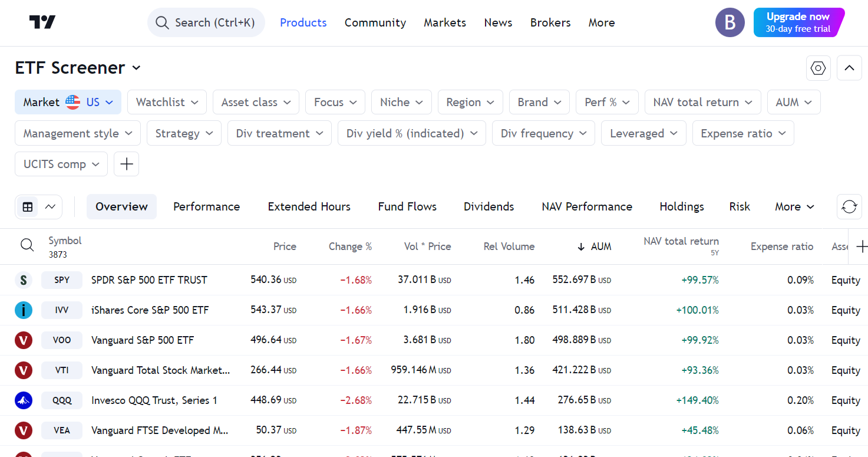Add a column with the plus icon
Image resolution: width=868 pixels, height=457 pixels.
[861, 246]
